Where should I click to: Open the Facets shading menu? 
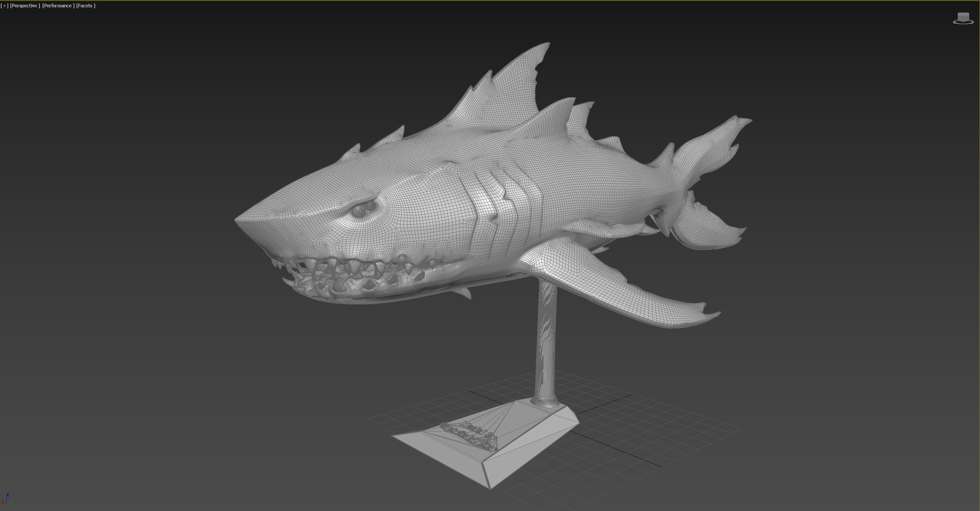(86, 6)
